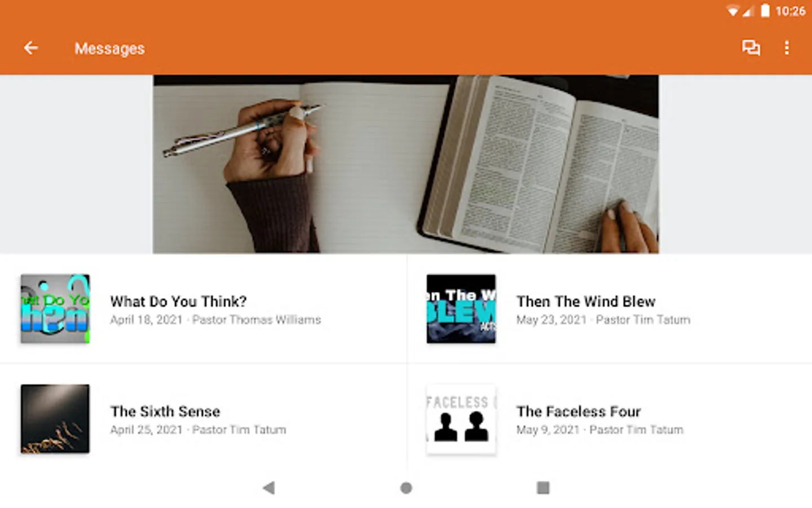This screenshot has height=508, width=812.
Task: Tap the Android back navigation triangle
Action: tap(269, 488)
